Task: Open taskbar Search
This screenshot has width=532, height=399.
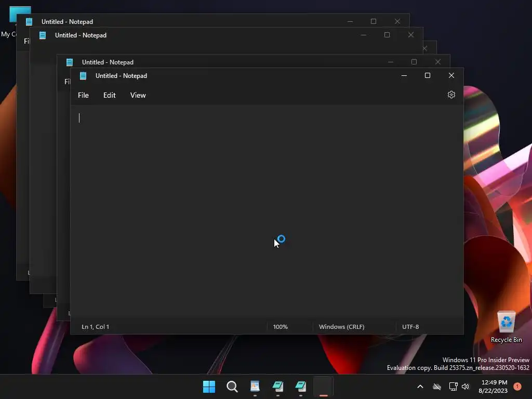Action: point(232,387)
